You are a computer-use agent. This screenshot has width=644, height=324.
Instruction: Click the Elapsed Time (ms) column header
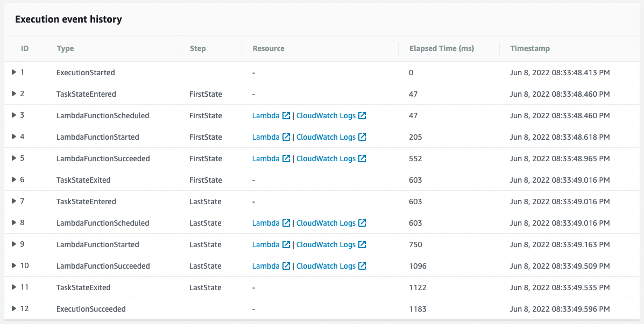[x=441, y=48]
